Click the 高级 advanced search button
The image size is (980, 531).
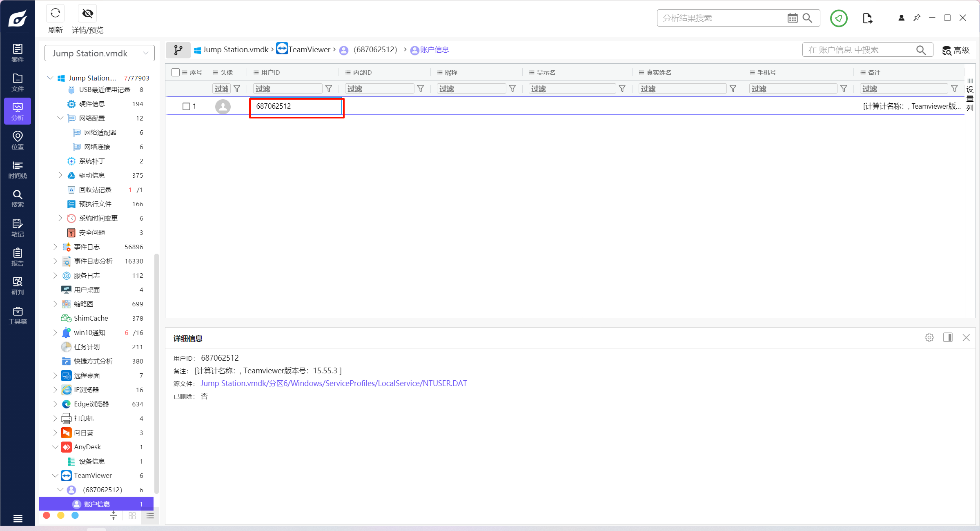click(956, 50)
